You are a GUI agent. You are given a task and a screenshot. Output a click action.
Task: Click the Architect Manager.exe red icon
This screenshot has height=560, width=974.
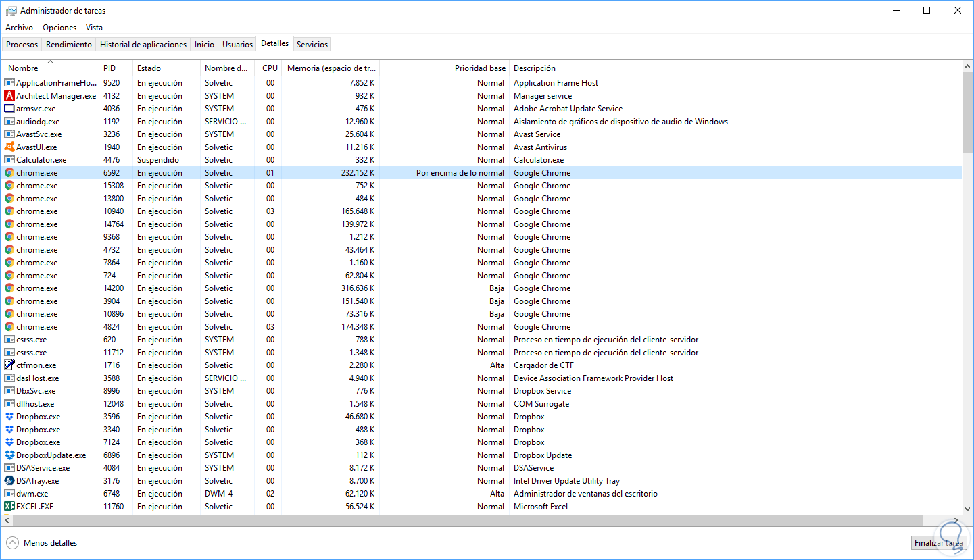(x=9, y=96)
